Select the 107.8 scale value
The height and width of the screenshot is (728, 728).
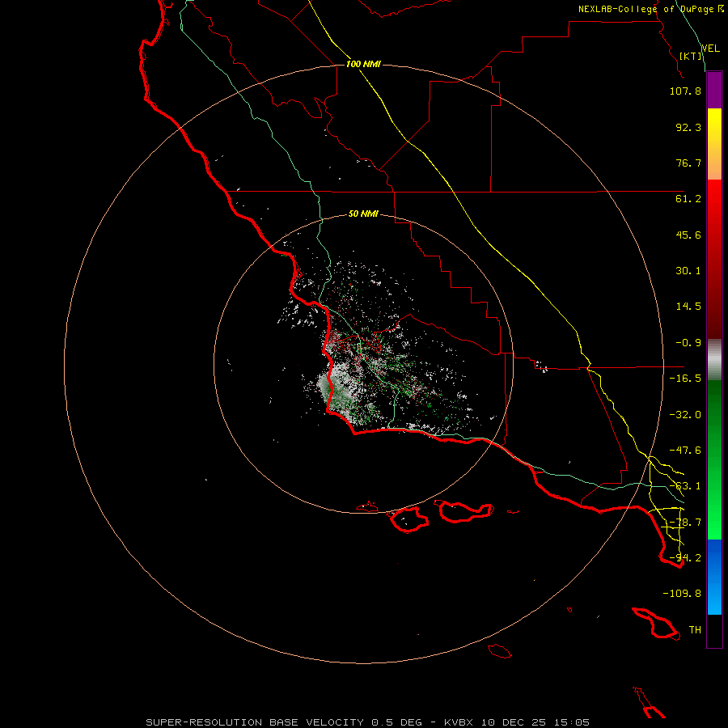[685, 91]
